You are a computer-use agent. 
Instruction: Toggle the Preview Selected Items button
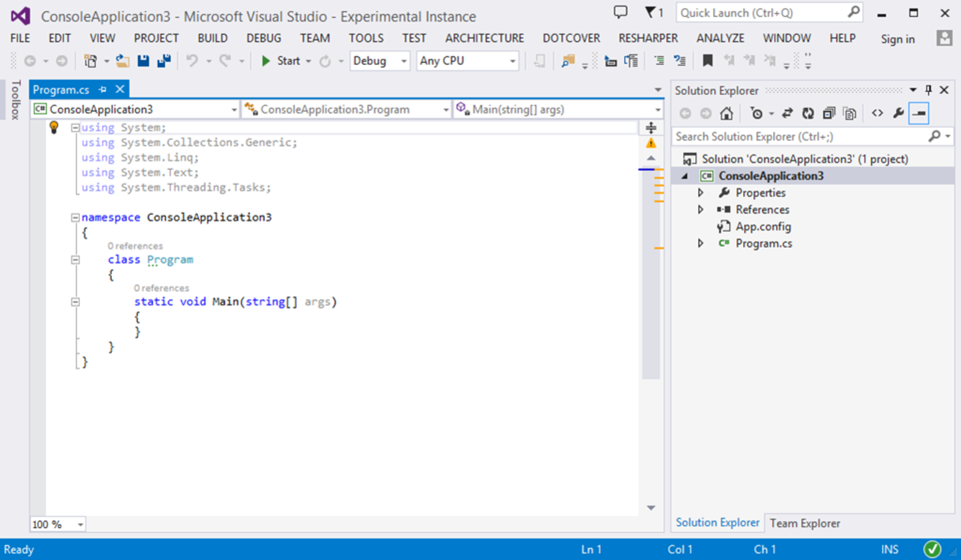click(x=919, y=113)
